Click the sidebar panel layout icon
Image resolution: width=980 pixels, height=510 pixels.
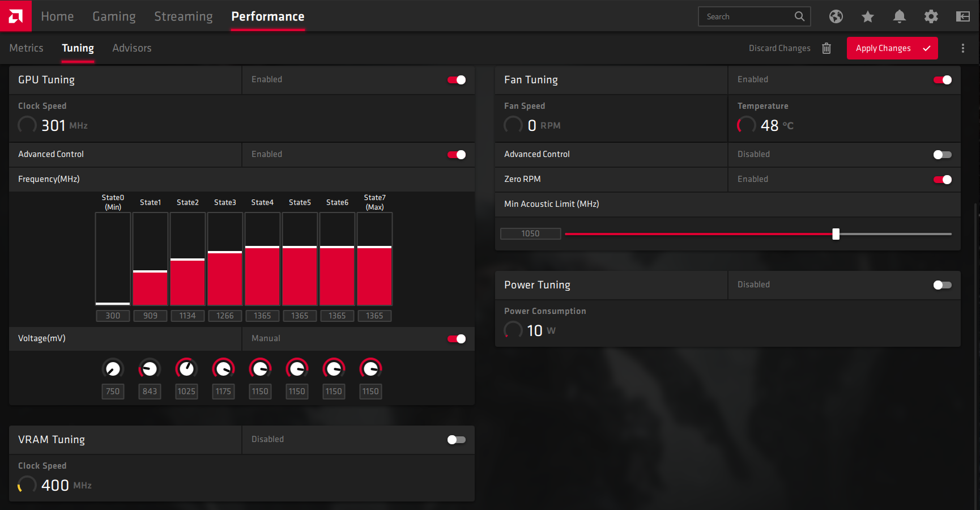tap(962, 16)
